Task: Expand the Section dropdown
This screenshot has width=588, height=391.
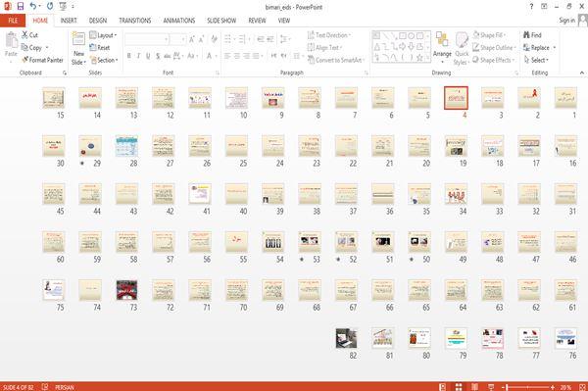Action: click(104, 60)
